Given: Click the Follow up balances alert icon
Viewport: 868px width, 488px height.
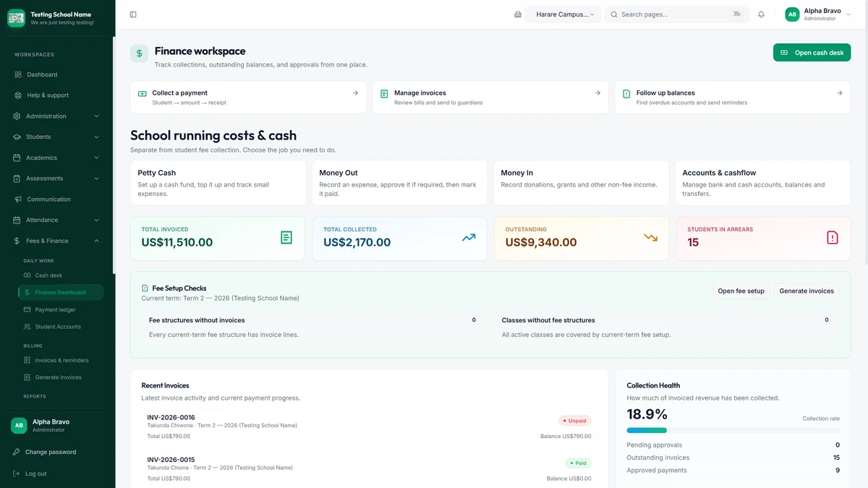Looking at the screenshot, I should pyautogui.click(x=626, y=93).
